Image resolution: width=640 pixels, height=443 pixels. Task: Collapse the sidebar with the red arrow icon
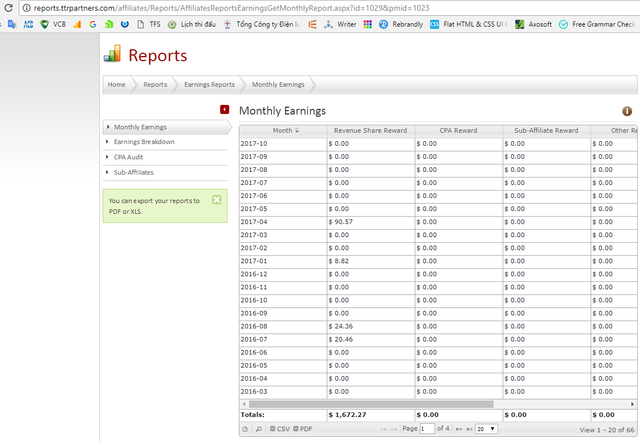[225, 109]
